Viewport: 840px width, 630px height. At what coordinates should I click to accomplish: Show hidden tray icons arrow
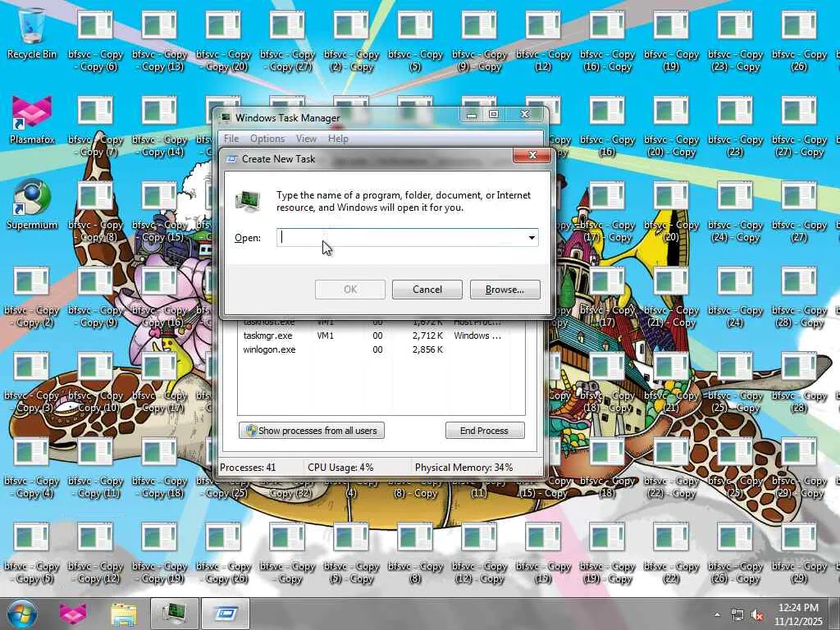coord(717,614)
